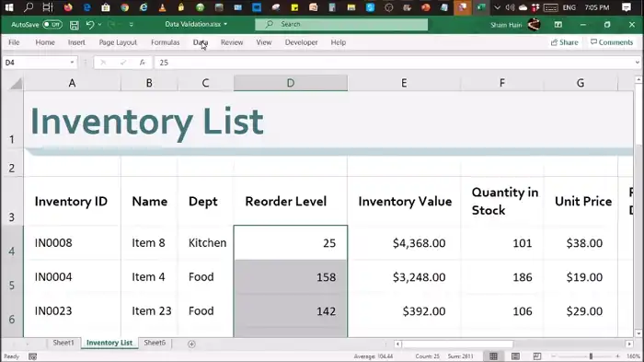This screenshot has height=362, width=644.
Task: Click the $19.00 unit price cell
Action: coord(581,277)
